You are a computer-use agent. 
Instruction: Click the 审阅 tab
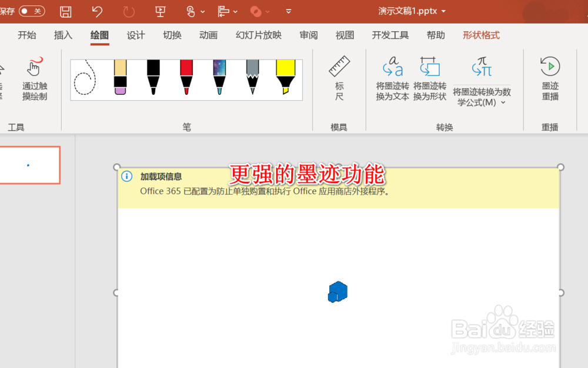(x=309, y=35)
